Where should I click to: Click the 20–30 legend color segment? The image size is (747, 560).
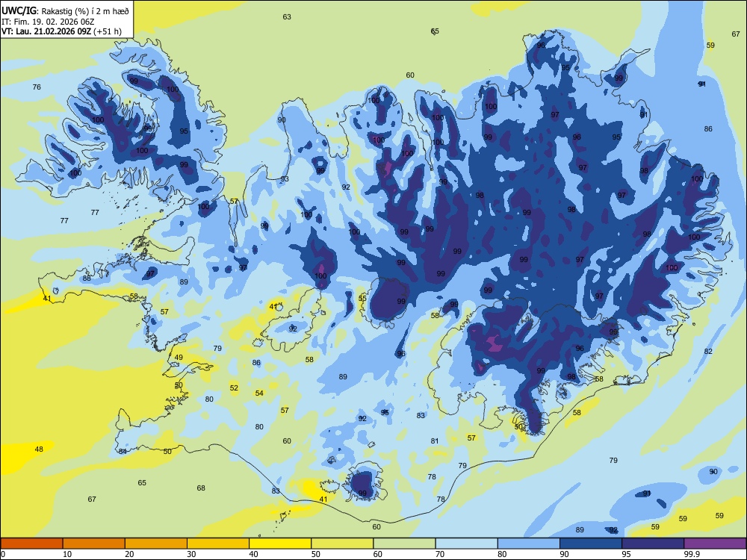point(156,544)
